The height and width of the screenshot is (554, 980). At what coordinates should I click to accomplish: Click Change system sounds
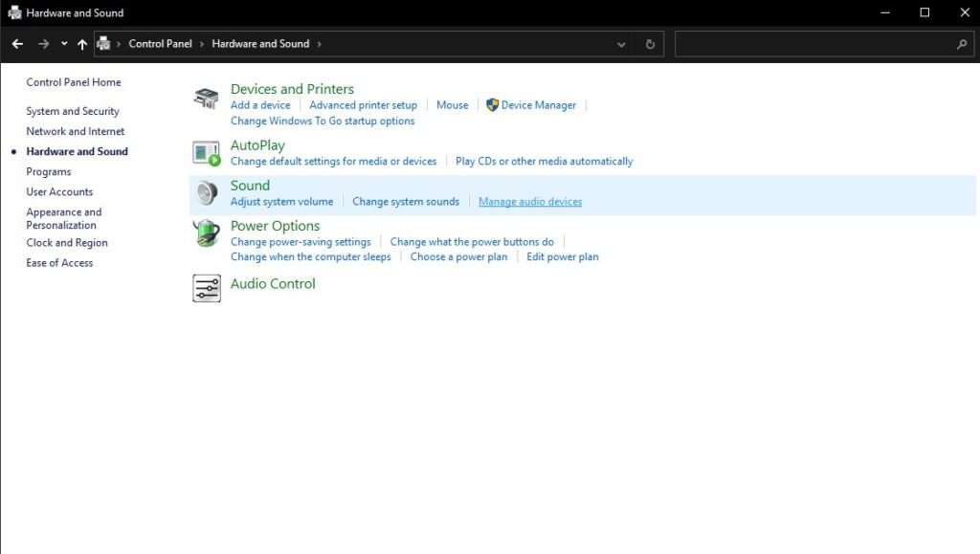[x=406, y=202]
